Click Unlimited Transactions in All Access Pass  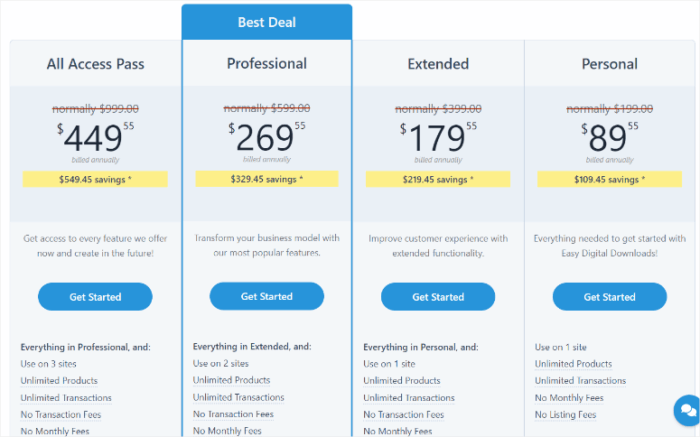click(x=66, y=398)
